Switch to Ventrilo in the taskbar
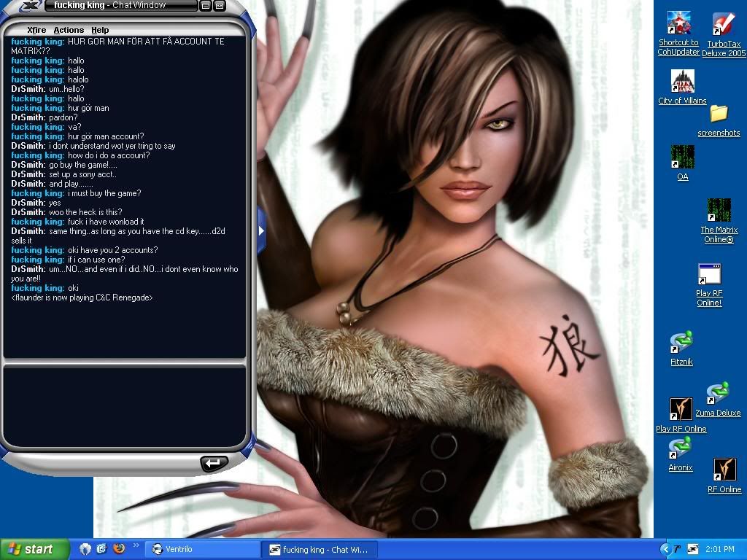 click(x=202, y=549)
